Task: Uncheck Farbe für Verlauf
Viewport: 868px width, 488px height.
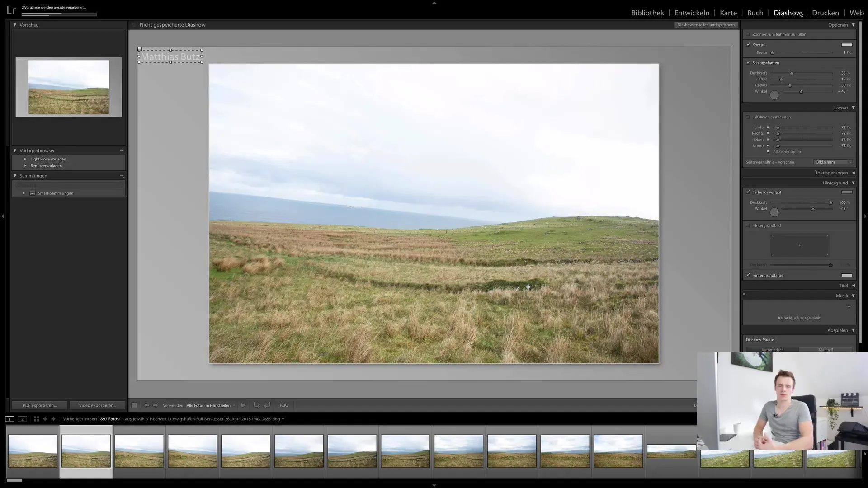Action: 748,192
